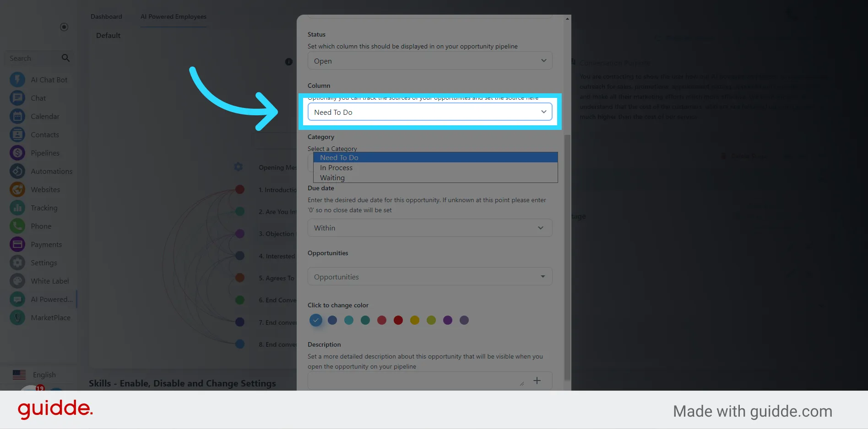Open the Opportunities dropdown
The height and width of the screenshot is (429, 868).
pyautogui.click(x=430, y=277)
